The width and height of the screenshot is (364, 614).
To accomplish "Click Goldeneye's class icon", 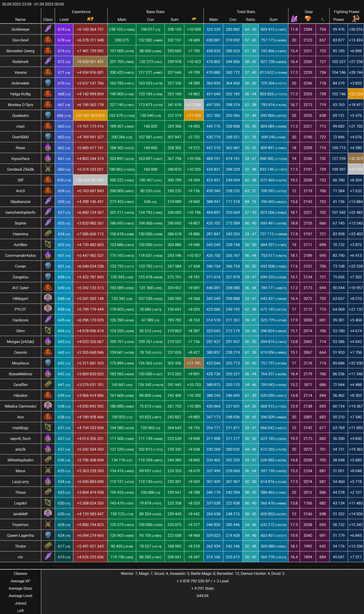I will click(48, 29).
